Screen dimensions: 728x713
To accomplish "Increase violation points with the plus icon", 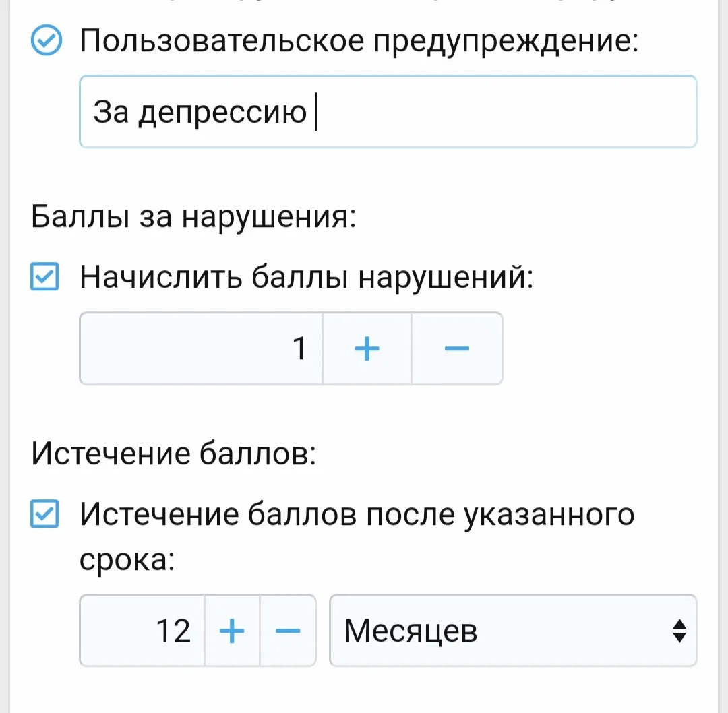I will 367,348.
